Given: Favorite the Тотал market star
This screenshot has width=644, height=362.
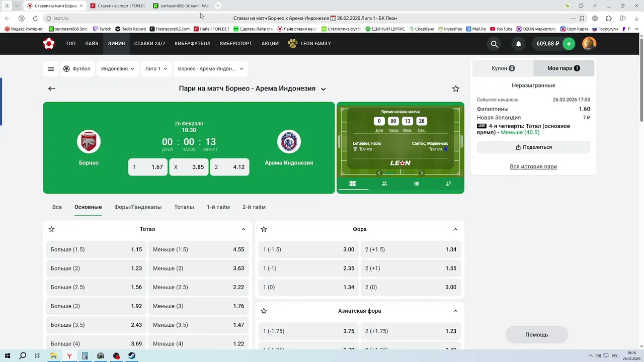Looking at the screenshot, I should [x=51, y=229].
